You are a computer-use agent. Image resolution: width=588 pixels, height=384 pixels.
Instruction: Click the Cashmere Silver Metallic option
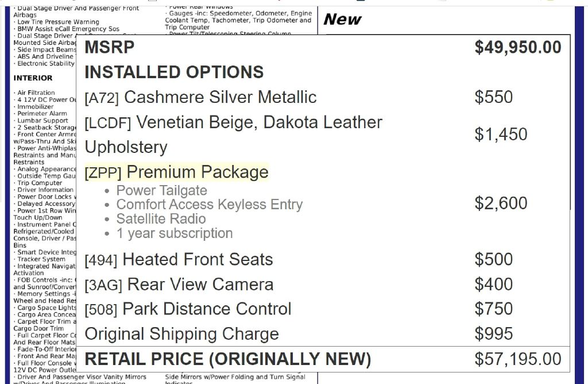point(200,97)
